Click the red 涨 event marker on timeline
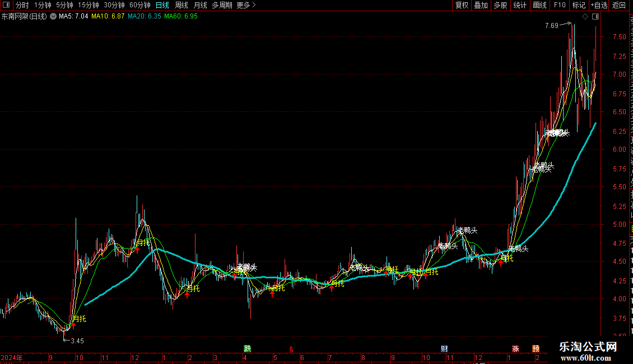This screenshot has width=633, height=364. click(x=515, y=349)
